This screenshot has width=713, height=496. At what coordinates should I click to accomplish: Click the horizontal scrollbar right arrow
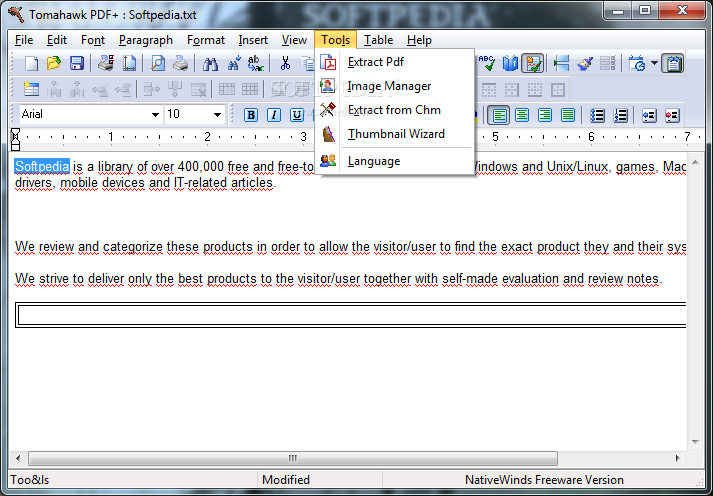coord(678,458)
